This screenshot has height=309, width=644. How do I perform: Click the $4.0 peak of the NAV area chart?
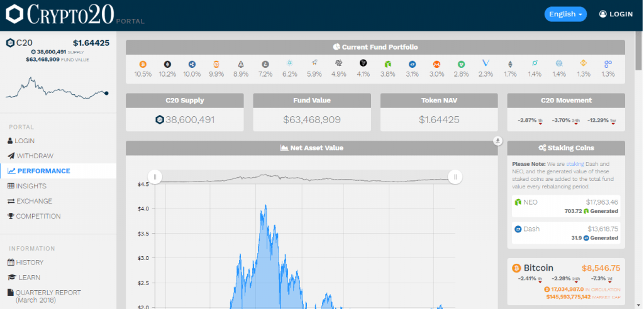click(x=266, y=205)
